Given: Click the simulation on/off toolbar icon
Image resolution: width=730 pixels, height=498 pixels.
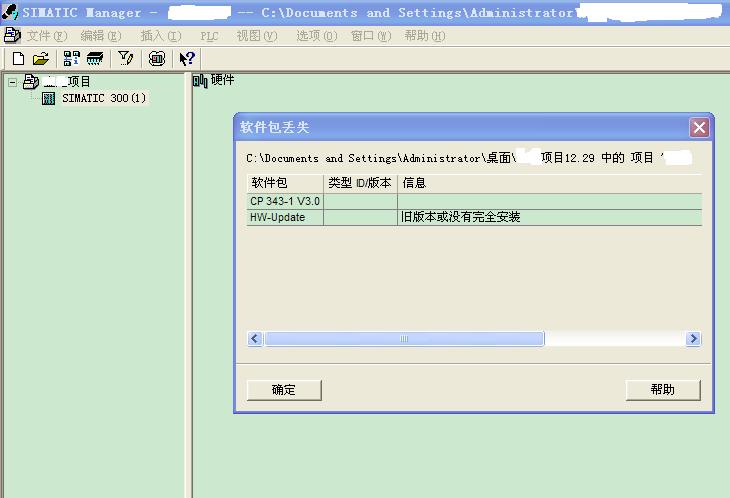Looking at the screenshot, I should pos(157,59).
